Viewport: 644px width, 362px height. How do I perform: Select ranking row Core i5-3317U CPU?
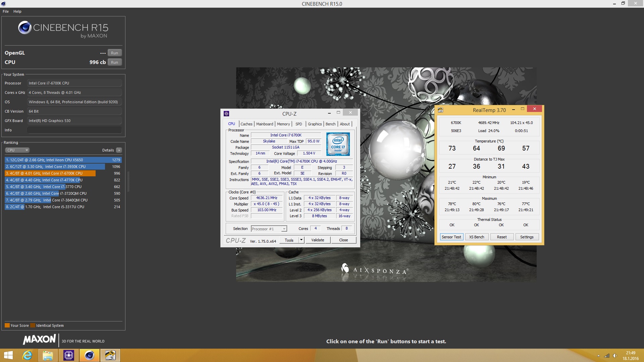tap(63, 207)
